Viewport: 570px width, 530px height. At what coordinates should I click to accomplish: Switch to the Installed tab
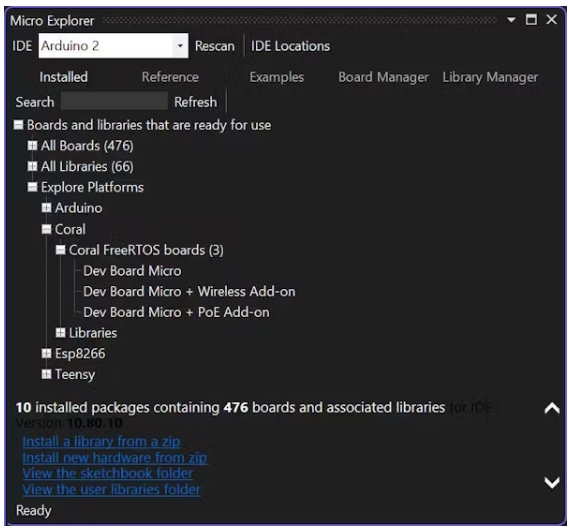(x=64, y=77)
